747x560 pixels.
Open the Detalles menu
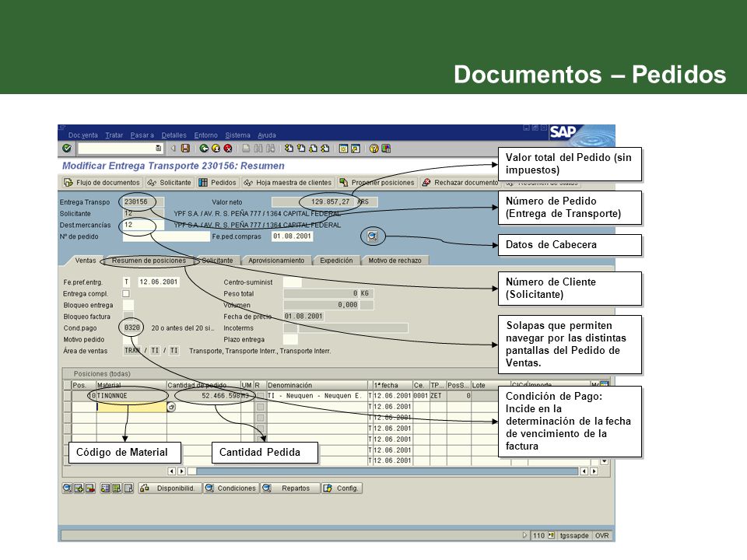(x=174, y=135)
